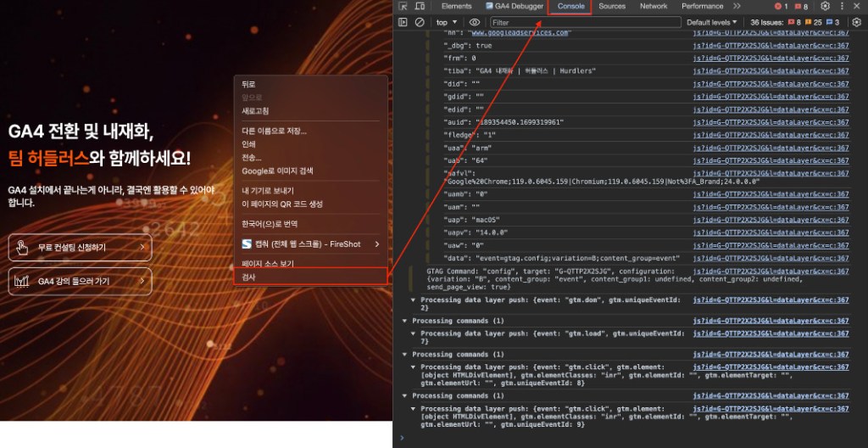Collapse the first Processing commands (1) group

coord(404,321)
